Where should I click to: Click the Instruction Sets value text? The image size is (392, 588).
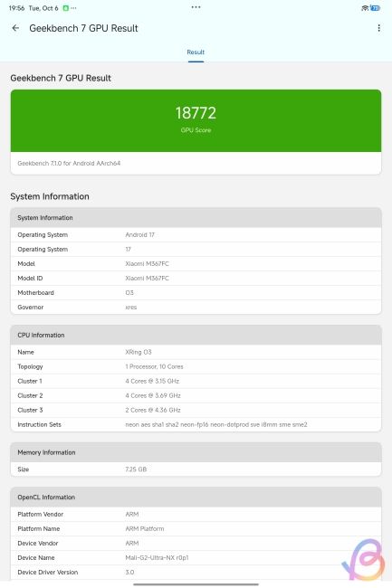click(x=216, y=424)
